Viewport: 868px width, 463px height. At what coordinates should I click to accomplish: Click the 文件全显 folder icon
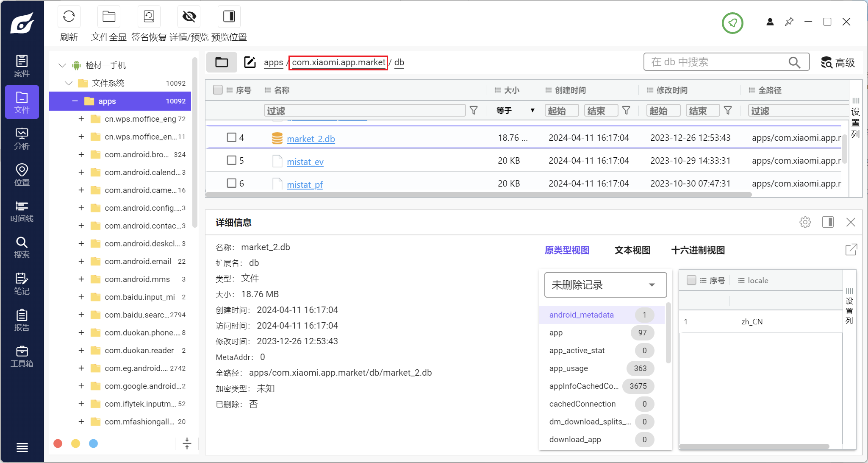click(109, 17)
